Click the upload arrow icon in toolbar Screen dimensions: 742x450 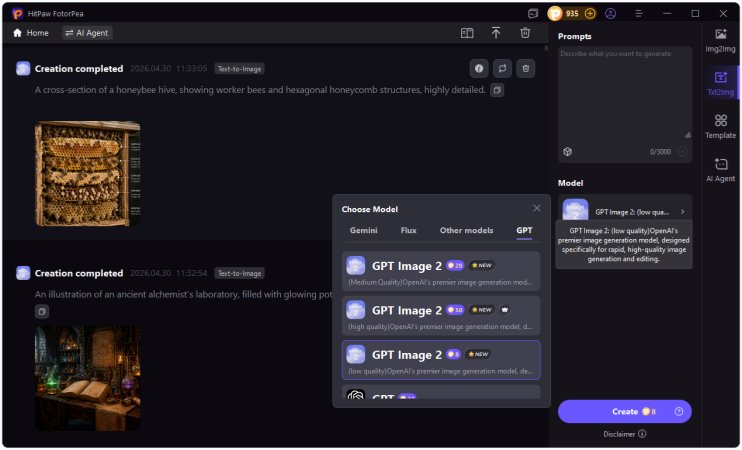point(495,33)
